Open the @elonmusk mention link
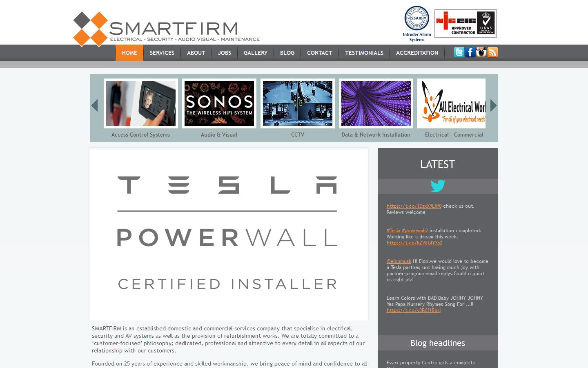Screen dimensions: 588x368 point(399,261)
